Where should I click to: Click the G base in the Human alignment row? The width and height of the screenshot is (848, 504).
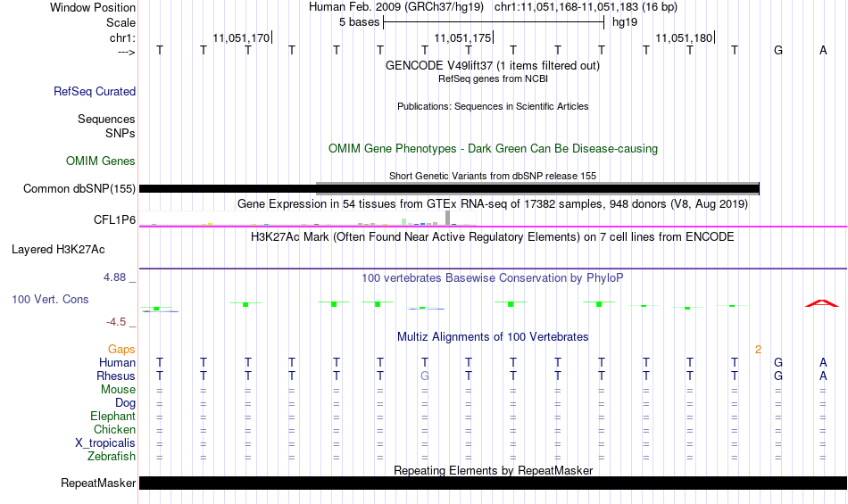point(778,362)
